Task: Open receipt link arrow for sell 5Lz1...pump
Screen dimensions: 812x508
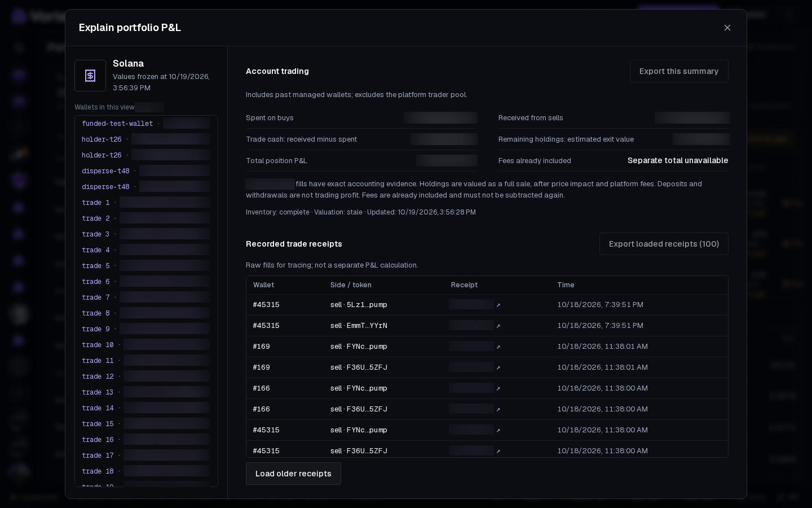Action: (498, 305)
